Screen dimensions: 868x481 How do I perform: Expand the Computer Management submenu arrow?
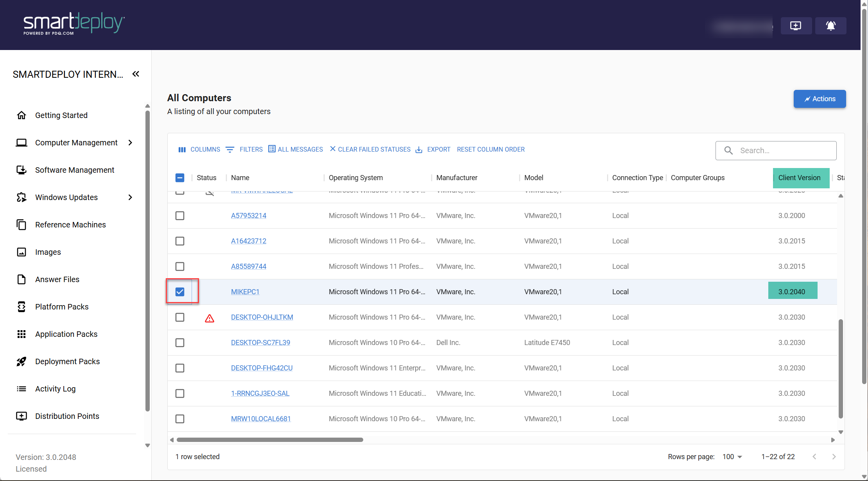point(130,143)
